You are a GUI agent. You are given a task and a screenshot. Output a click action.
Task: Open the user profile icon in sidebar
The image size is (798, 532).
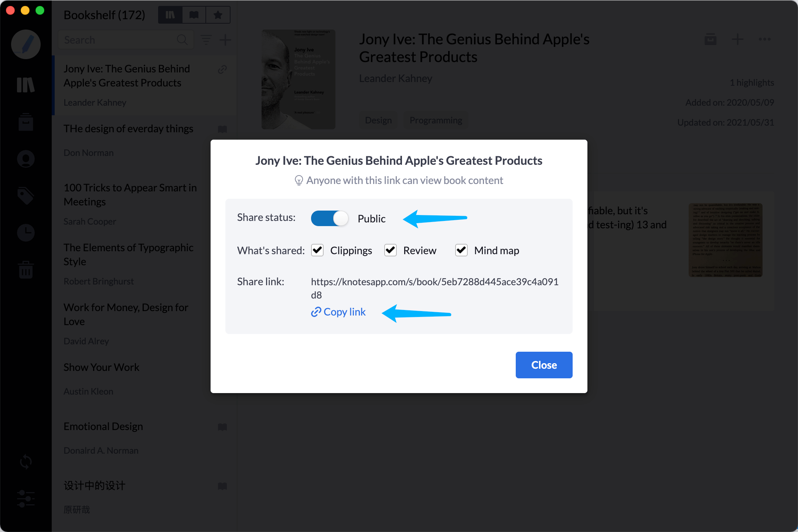[26, 159]
